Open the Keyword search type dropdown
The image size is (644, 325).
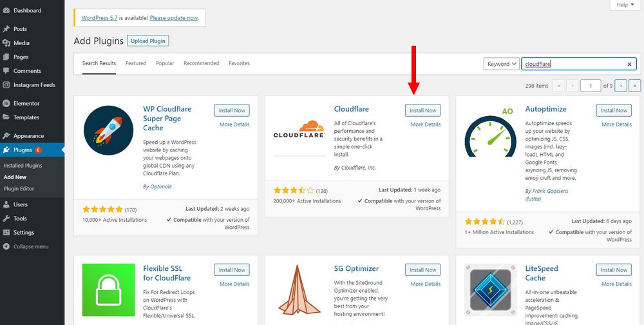pos(502,64)
